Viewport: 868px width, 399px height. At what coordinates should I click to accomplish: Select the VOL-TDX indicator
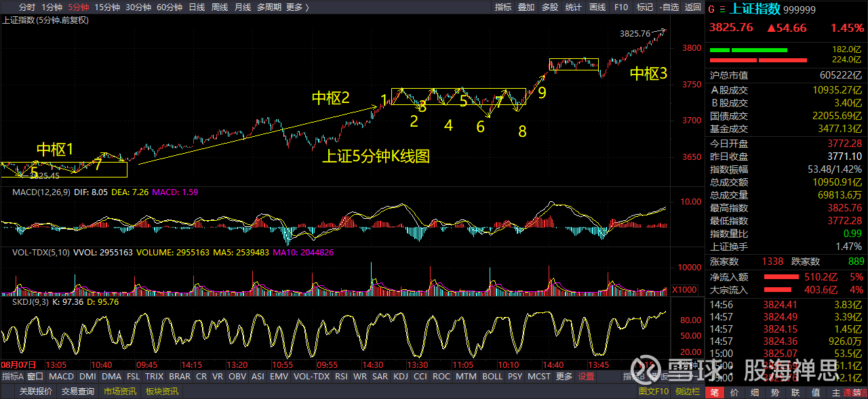(x=312, y=377)
